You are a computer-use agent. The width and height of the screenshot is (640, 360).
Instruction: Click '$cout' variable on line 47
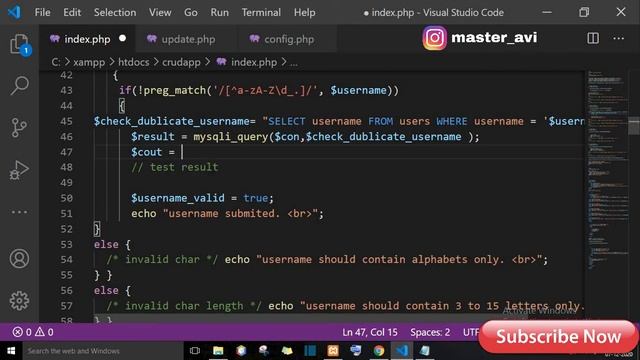tap(147, 152)
